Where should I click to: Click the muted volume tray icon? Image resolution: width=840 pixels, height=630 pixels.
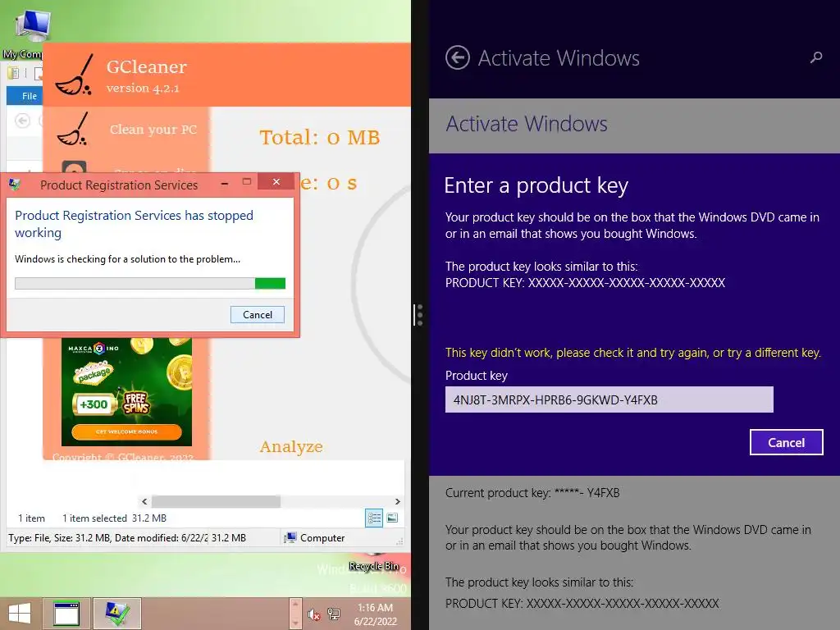[314, 614]
